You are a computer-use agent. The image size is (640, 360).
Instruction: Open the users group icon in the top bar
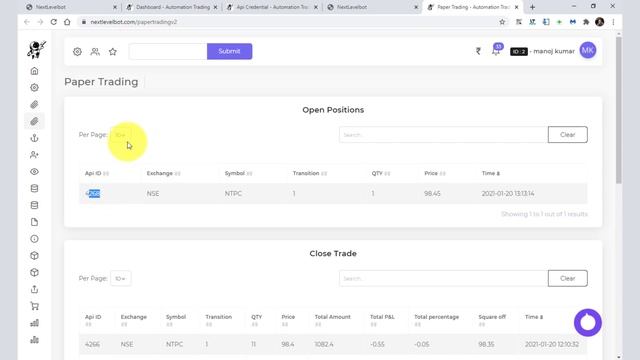tap(95, 51)
